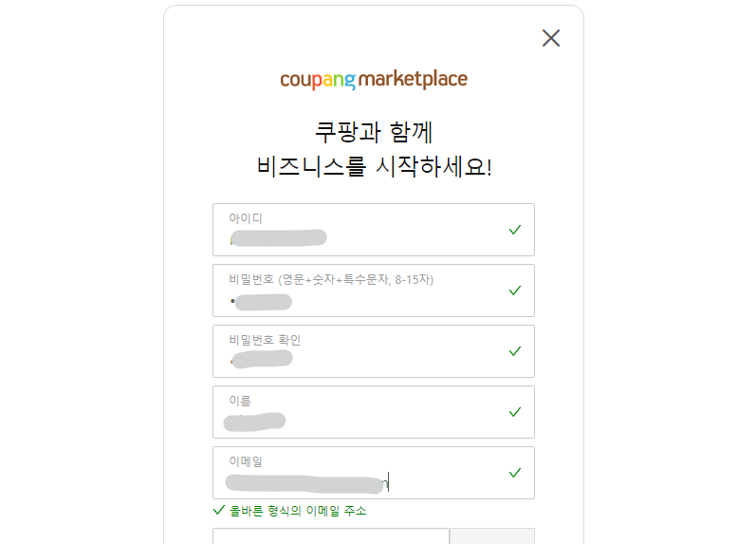Screen dimensions: 756x544
Task: Click the 이메일 field validation checkmark
Action: click(515, 473)
